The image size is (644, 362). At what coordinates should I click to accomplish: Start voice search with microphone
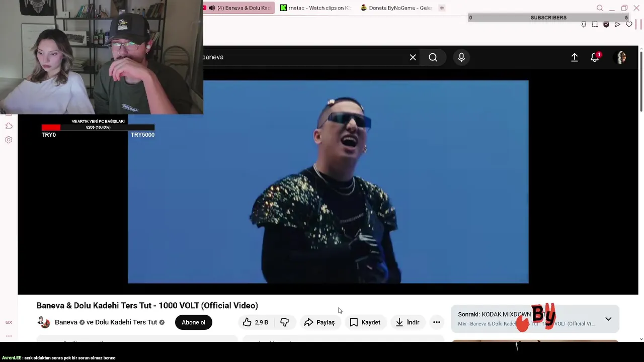[461, 57]
